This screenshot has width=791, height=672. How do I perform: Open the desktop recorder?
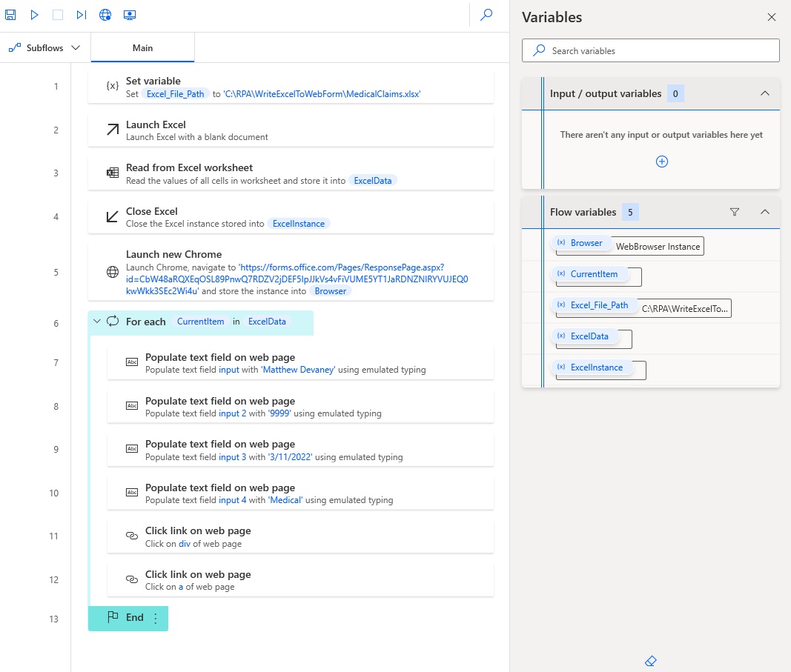click(x=129, y=14)
